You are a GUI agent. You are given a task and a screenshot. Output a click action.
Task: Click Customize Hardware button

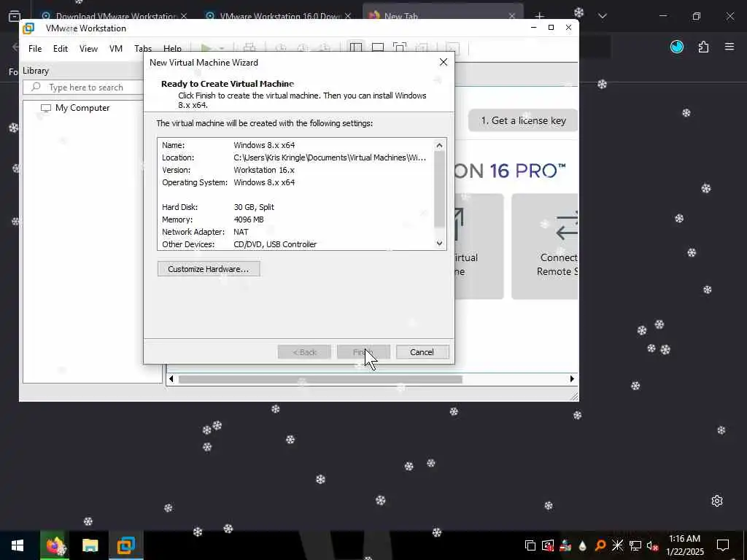tap(209, 269)
